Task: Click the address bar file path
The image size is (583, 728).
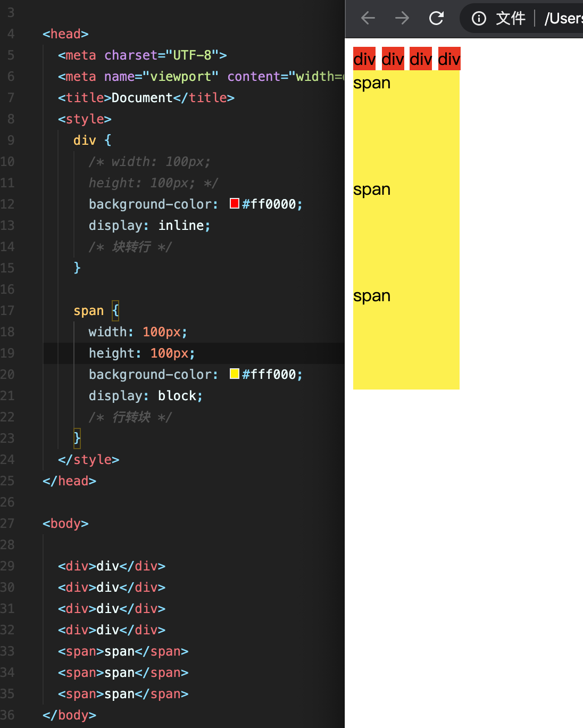Action: (563, 19)
